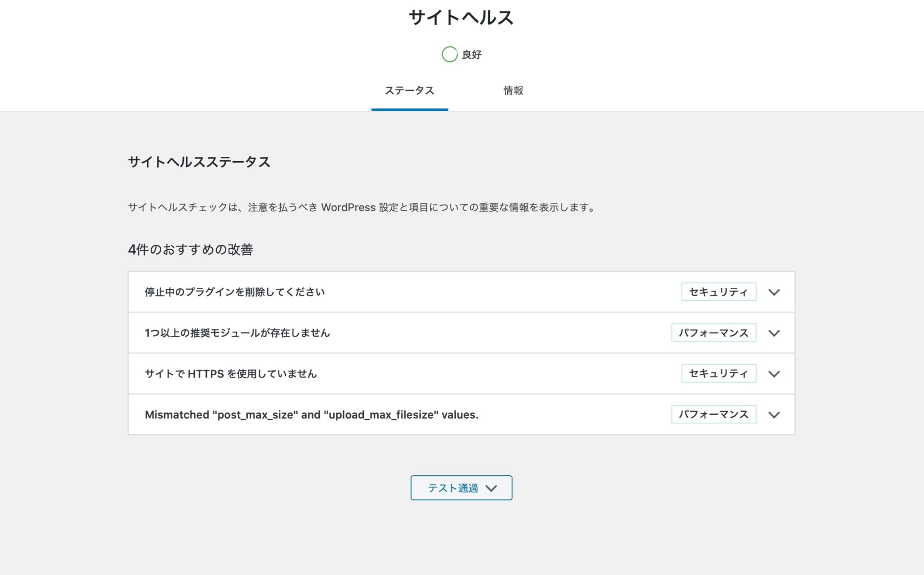Click the recommended modules row title text
Screen dimensions: 924x575
click(x=237, y=332)
